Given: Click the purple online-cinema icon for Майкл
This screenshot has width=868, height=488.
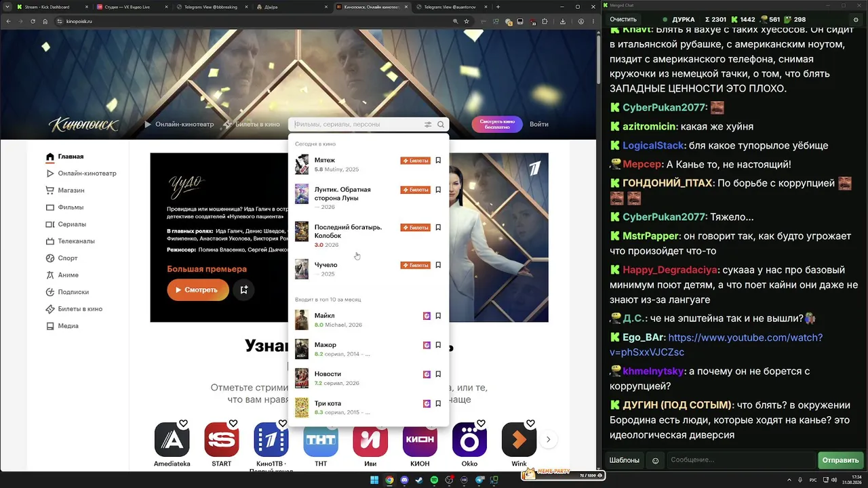Looking at the screenshot, I should pos(427,316).
